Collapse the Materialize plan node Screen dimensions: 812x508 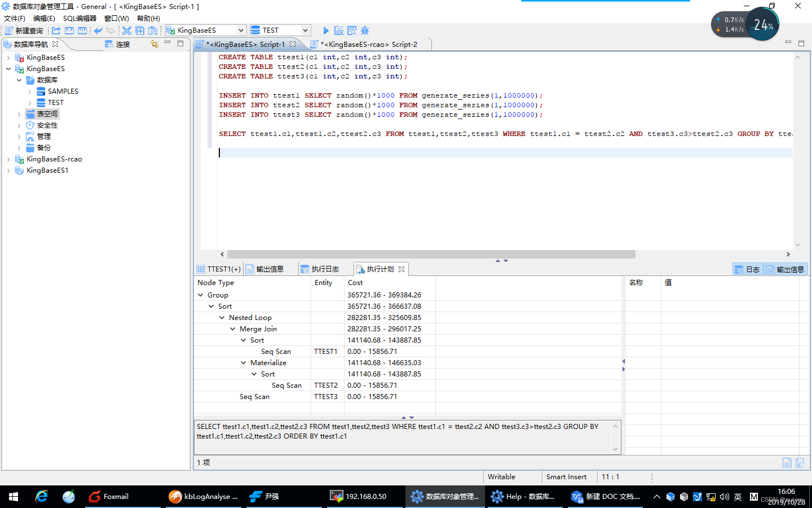pyautogui.click(x=244, y=363)
